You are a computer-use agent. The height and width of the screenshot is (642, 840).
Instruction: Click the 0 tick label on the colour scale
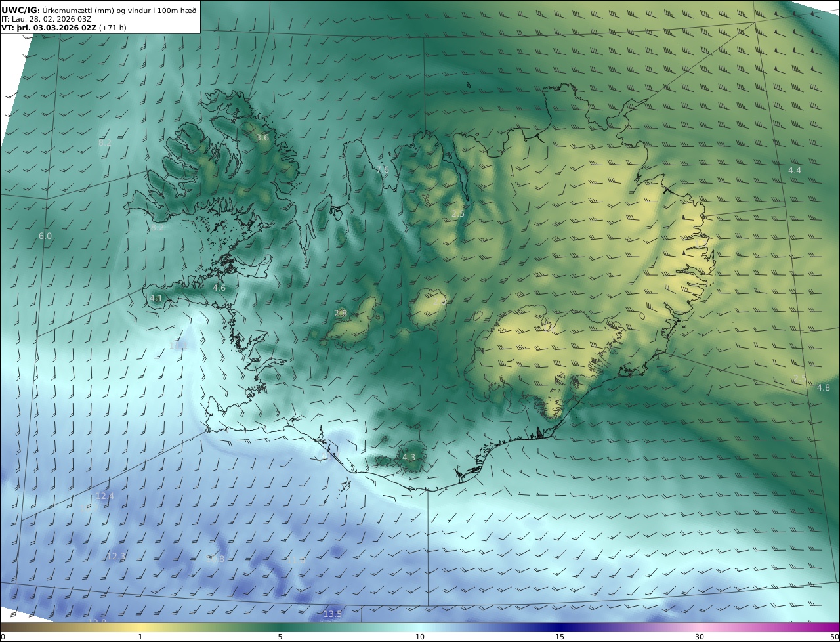(x=3, y=637)
